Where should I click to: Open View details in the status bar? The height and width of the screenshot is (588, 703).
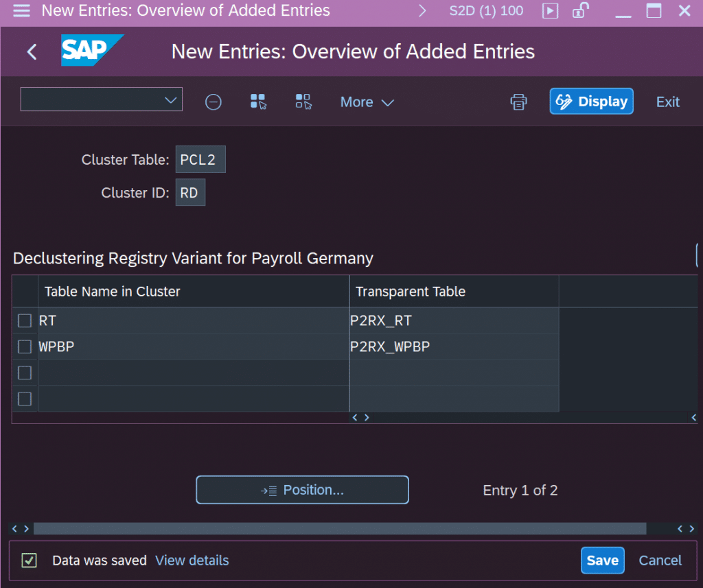click(192, 561)
